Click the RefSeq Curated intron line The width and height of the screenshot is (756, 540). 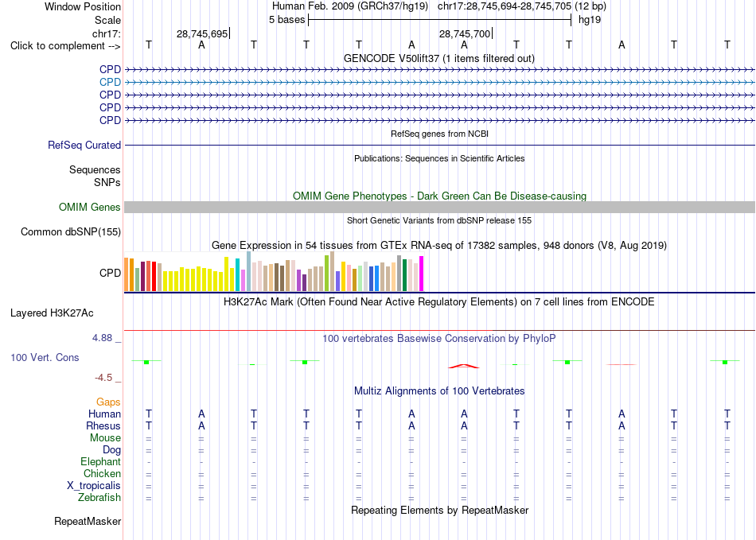[x=439, y=145]
